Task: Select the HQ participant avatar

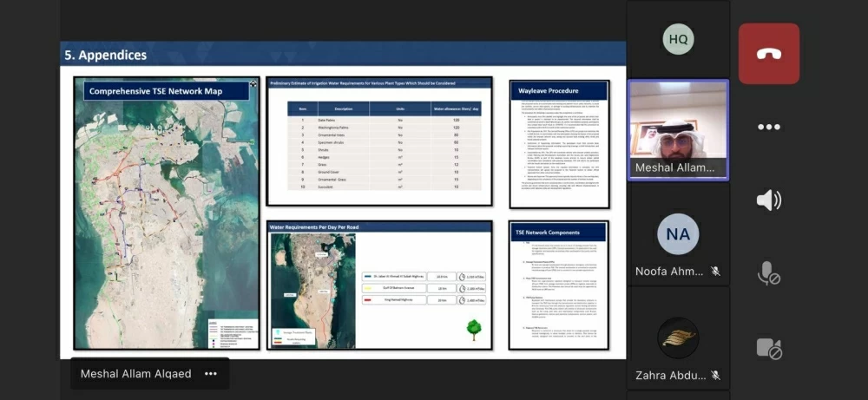Action: (x=678, y=39)
